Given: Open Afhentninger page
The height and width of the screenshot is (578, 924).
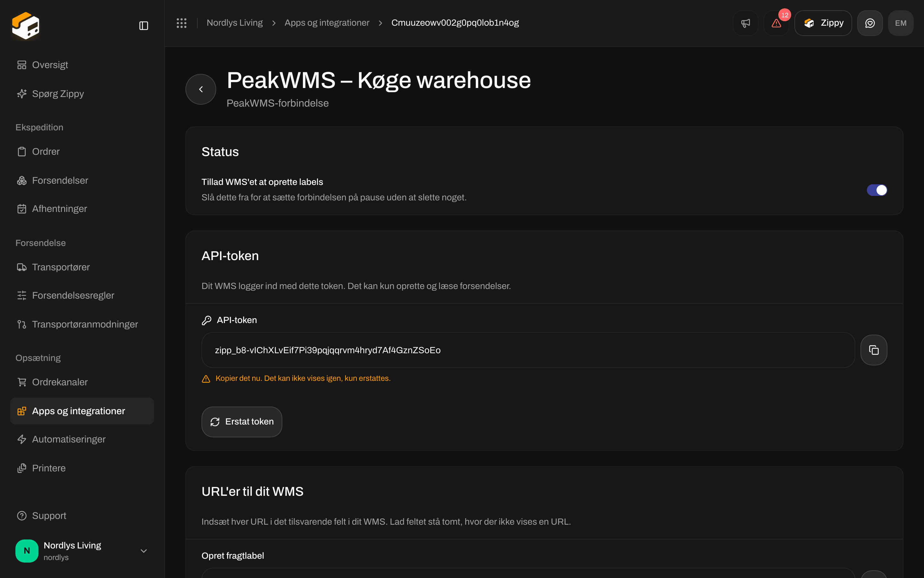Looking at the screenshot, I should pyautogui.click(x=82, y=209).
